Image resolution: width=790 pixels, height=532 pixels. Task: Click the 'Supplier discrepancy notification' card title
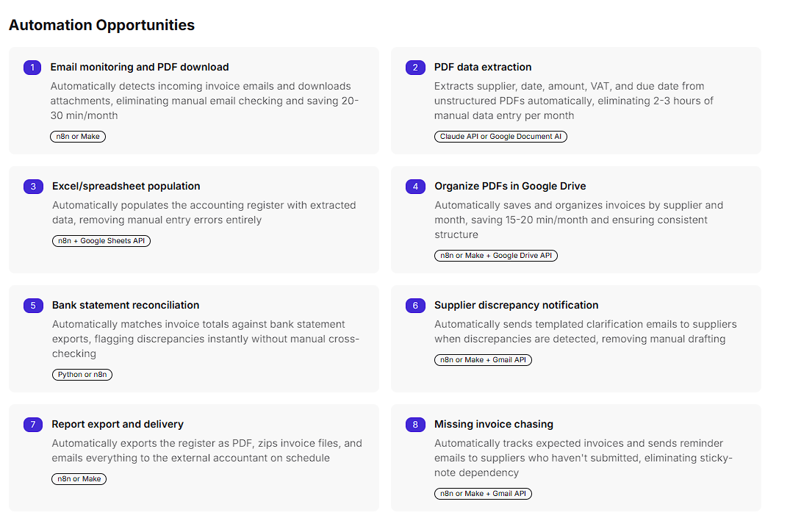tap(516, 305)
